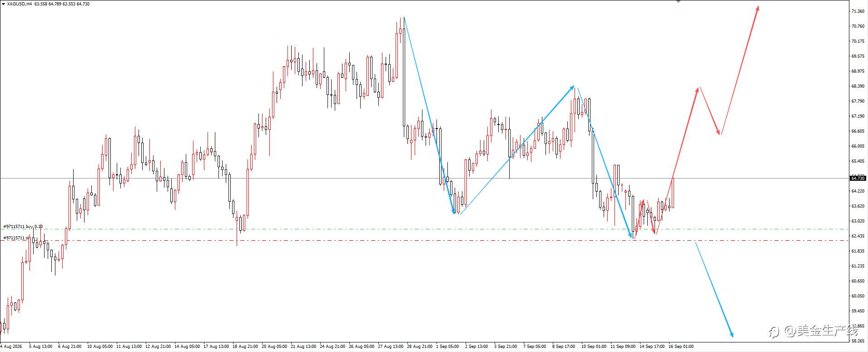Click the XAGUSD,H4 symbol label
Screen dimensions: 868x352
click(x=20, y=4)
